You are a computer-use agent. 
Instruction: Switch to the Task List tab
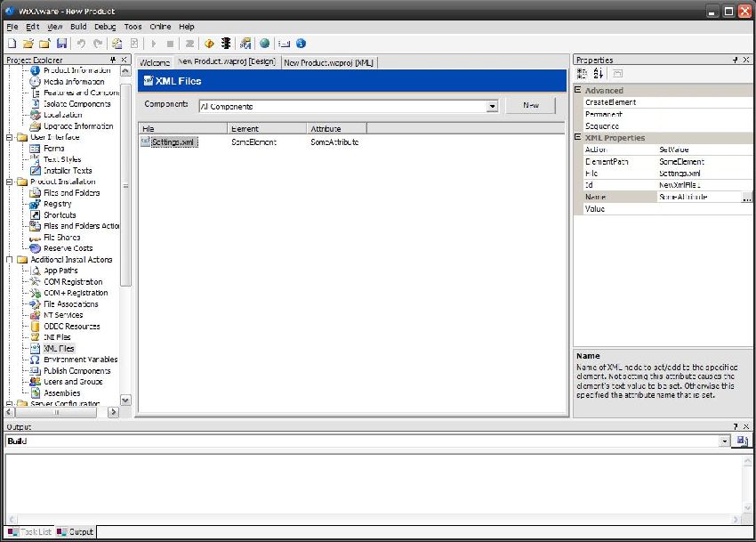coord(30,532)
